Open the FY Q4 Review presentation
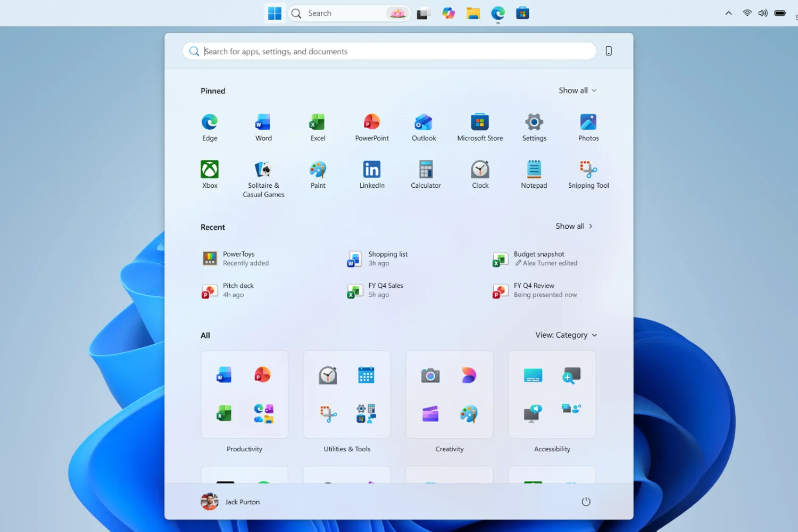The width and height of the screenshot is (798, 532). 535,290
